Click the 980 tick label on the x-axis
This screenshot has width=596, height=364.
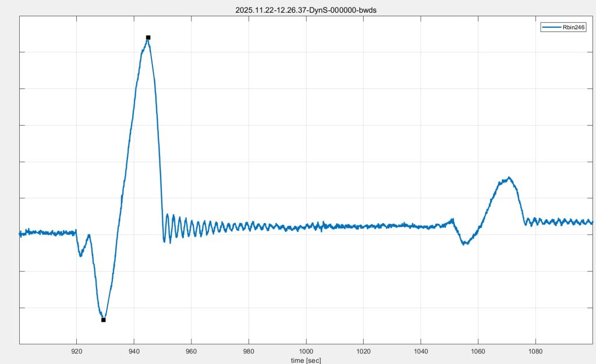point(249,351)
